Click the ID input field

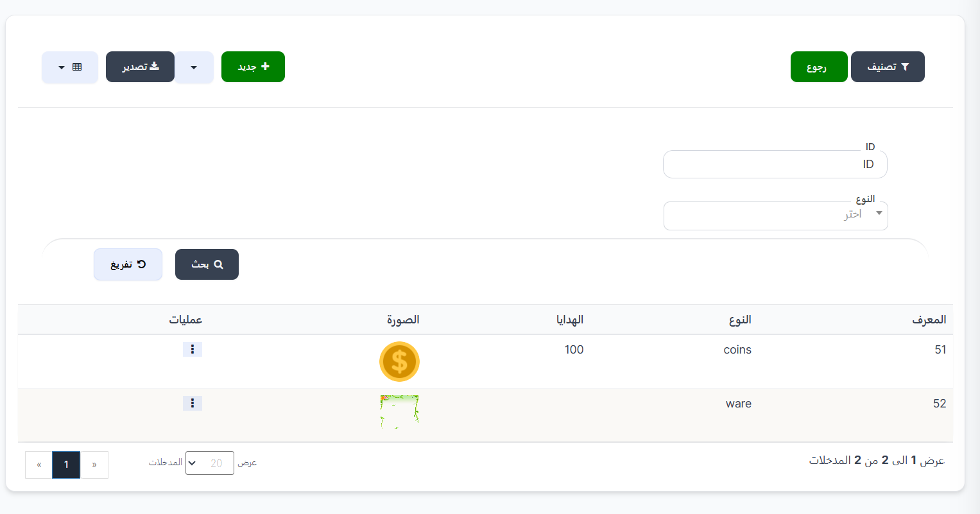[775, 164]
